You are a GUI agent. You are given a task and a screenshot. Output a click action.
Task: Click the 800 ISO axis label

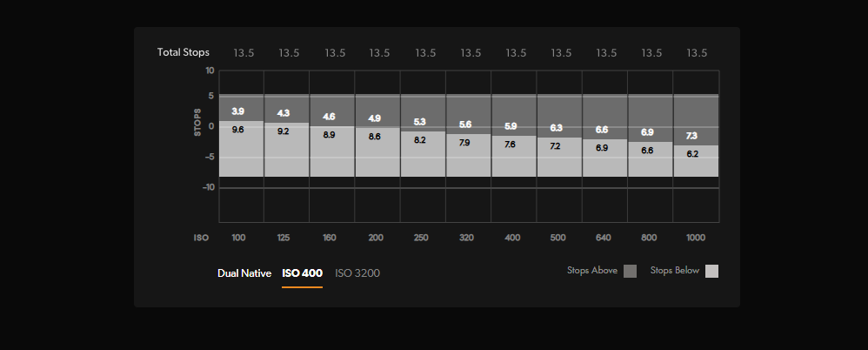point(648,237)
